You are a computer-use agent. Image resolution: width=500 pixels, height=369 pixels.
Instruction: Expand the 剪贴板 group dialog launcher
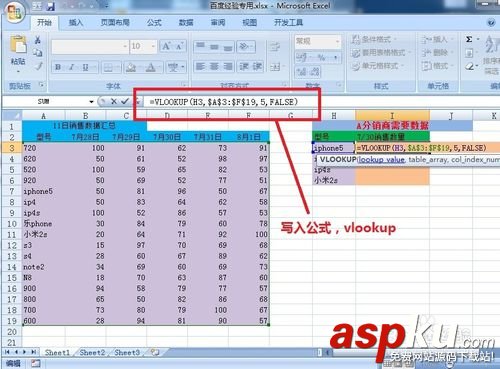[x=42, y=85]
